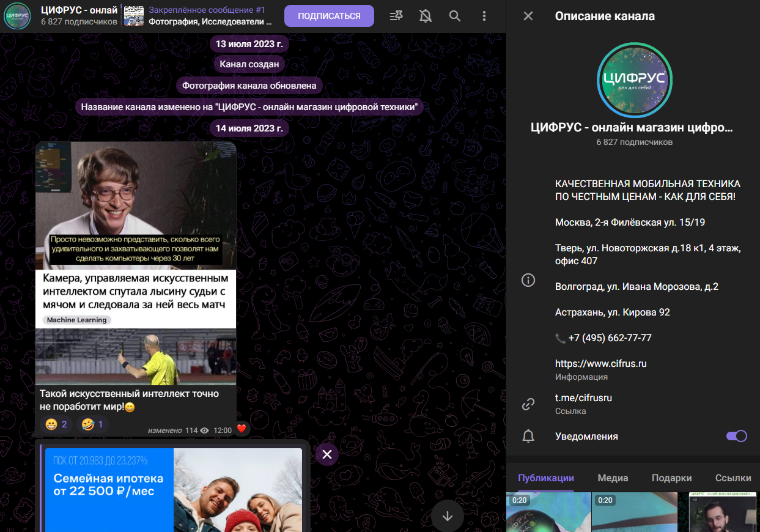Switch to the Подарки tab
This screenshot has height=532, width=760.
[671, 478]
